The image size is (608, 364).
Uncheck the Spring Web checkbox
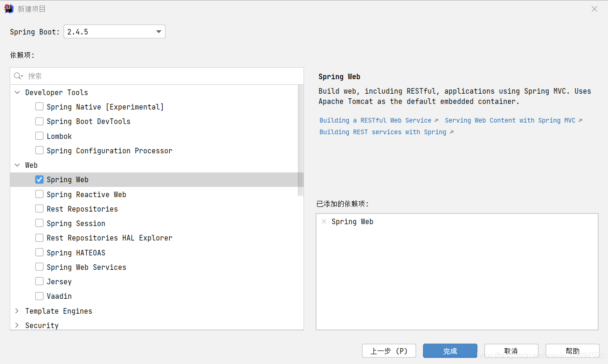point(39,179)
